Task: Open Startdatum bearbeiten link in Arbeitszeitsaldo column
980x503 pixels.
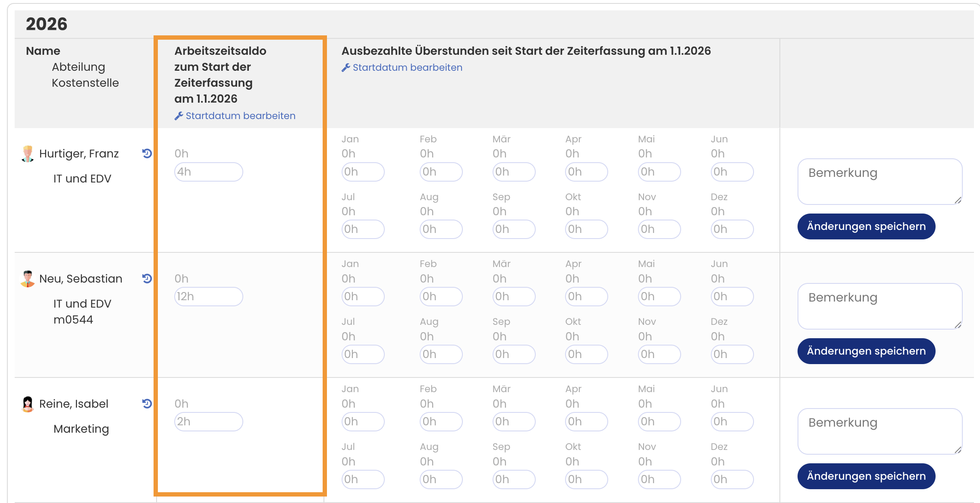Action: point(240,116)
